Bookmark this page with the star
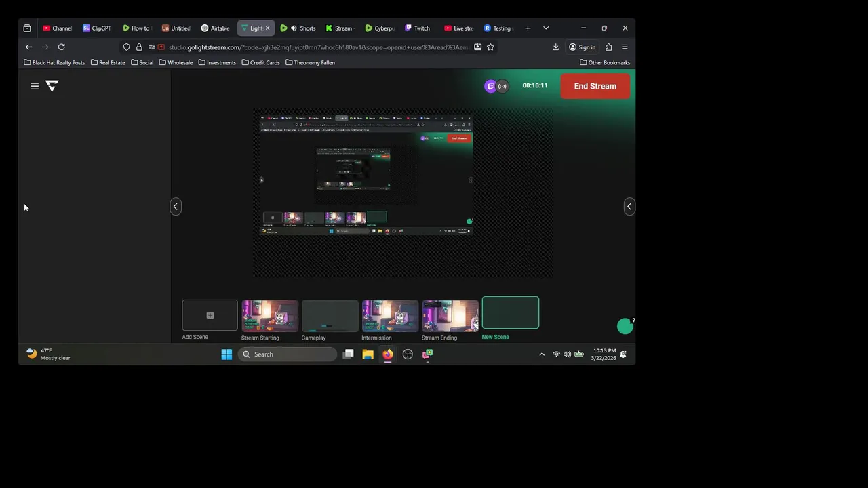The width and height of the screenshot is (868, 488). pos(490,47)
